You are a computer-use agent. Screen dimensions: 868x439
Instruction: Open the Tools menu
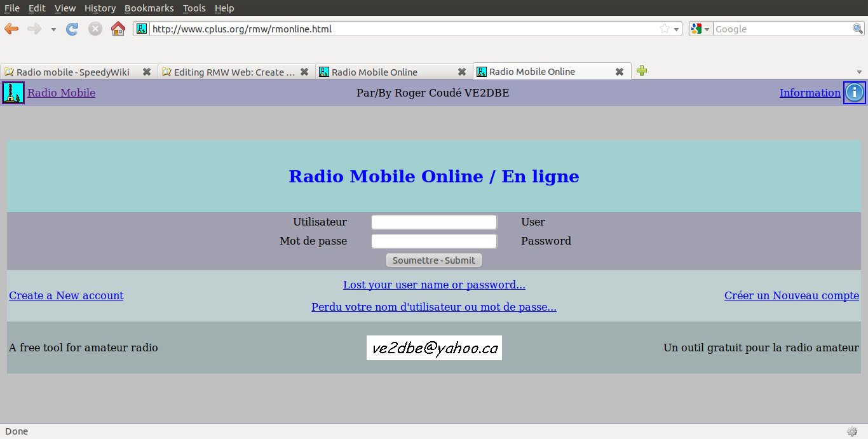click(x=194, y=8)
